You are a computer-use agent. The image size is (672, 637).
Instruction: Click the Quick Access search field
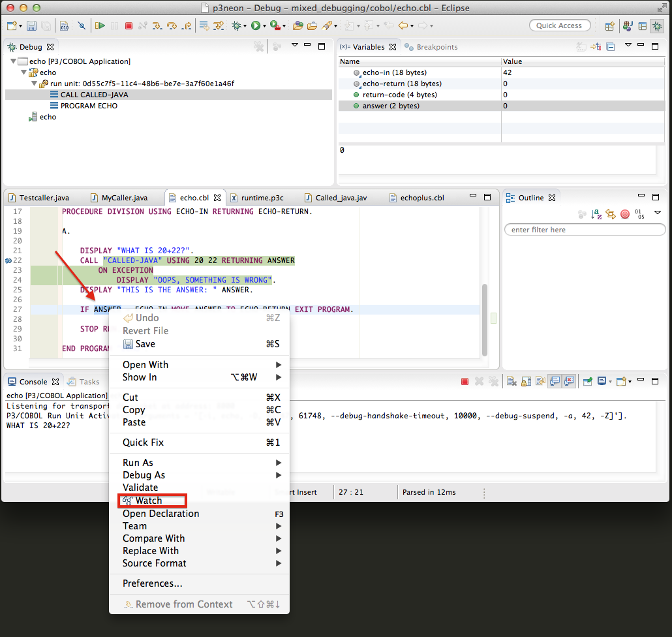559,25
